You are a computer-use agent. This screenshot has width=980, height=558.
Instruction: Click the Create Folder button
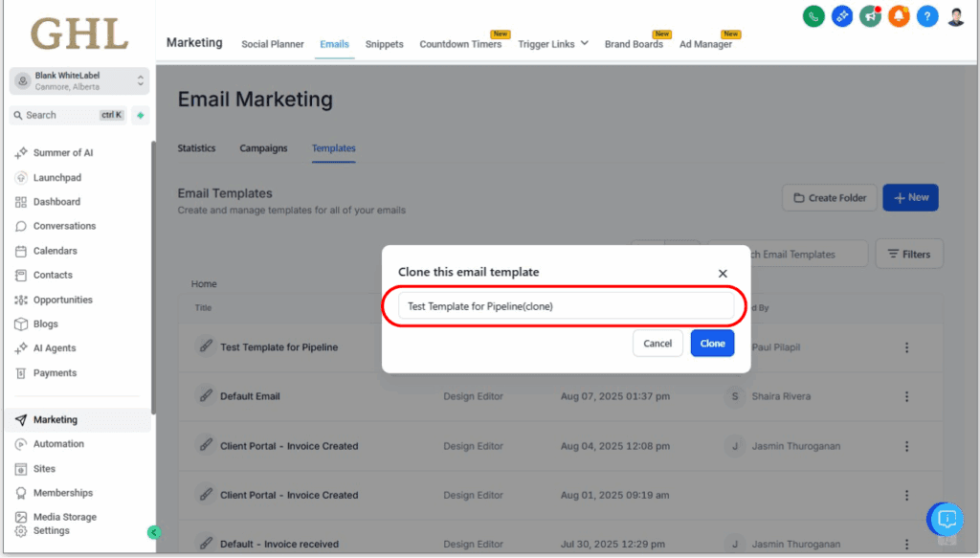point(830,197)
